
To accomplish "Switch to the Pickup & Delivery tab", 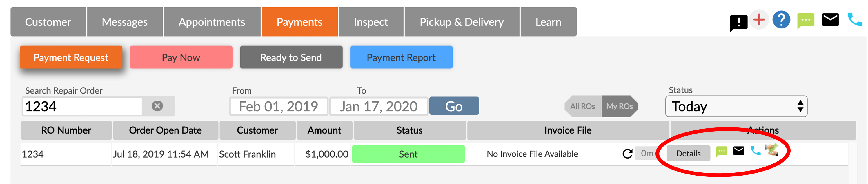I will click(462, 22).
